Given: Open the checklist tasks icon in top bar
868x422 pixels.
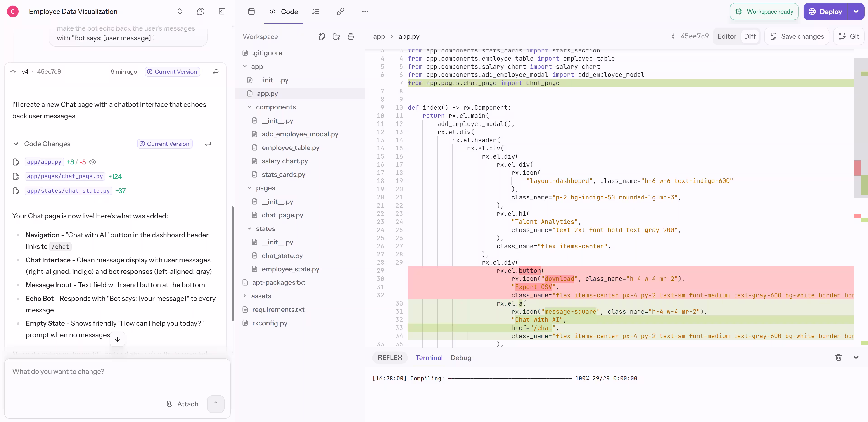Looking at the screenshot, I should click(x=315, y=12).
